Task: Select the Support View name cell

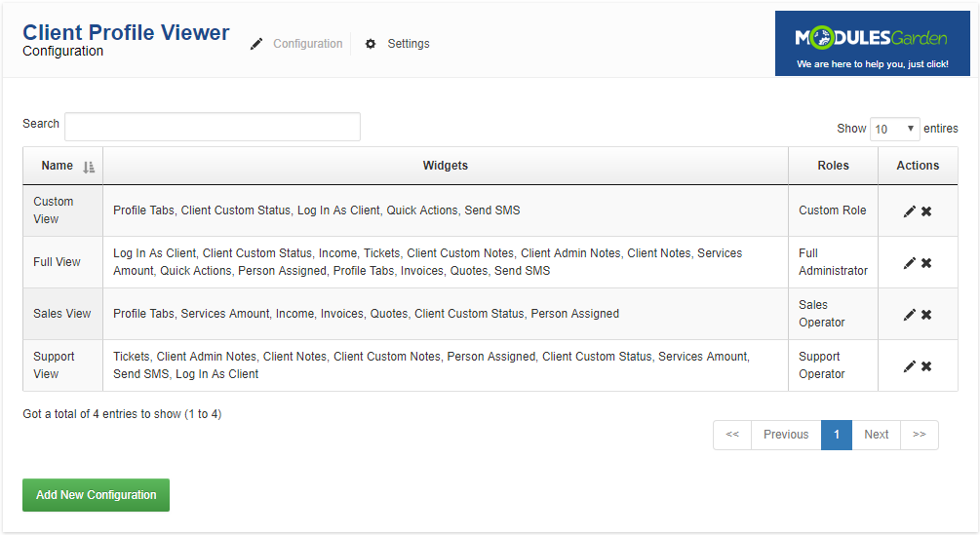Action: click(x=62, y=365)
